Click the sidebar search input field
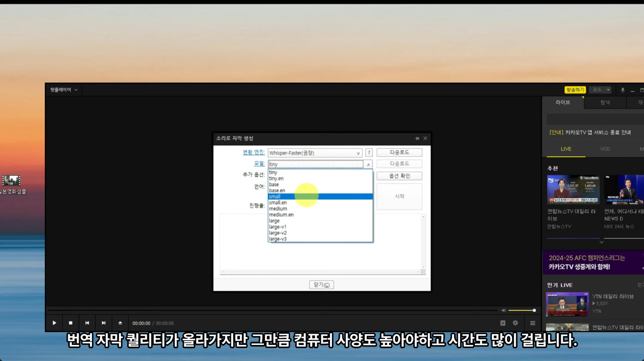644x361 pixels. click(595, 119)
